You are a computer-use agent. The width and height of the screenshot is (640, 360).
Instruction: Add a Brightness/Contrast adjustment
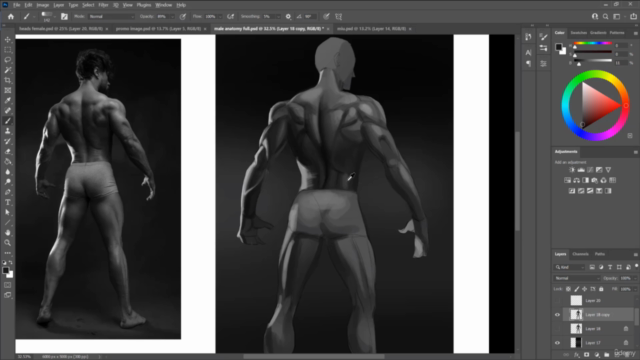click(x=572, y=170)
